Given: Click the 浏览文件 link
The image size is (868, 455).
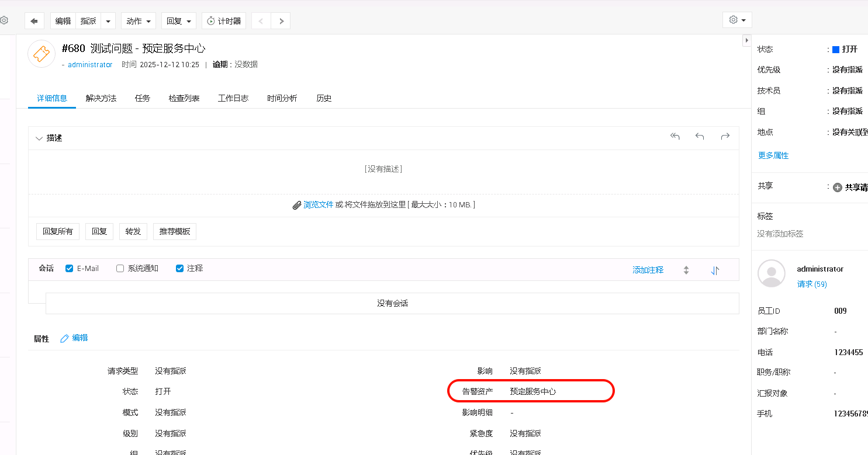Looking at the screenshot, I should tap(318, 205).
